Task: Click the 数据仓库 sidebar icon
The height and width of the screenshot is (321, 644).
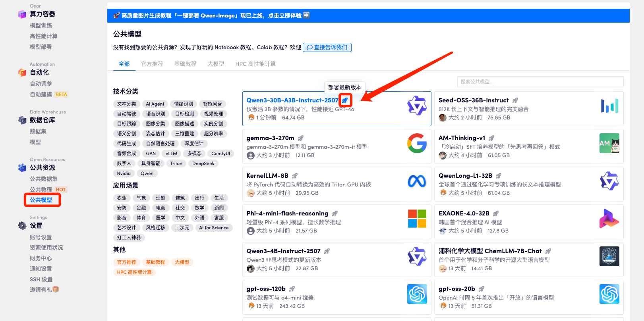Action: click(22, 120)
